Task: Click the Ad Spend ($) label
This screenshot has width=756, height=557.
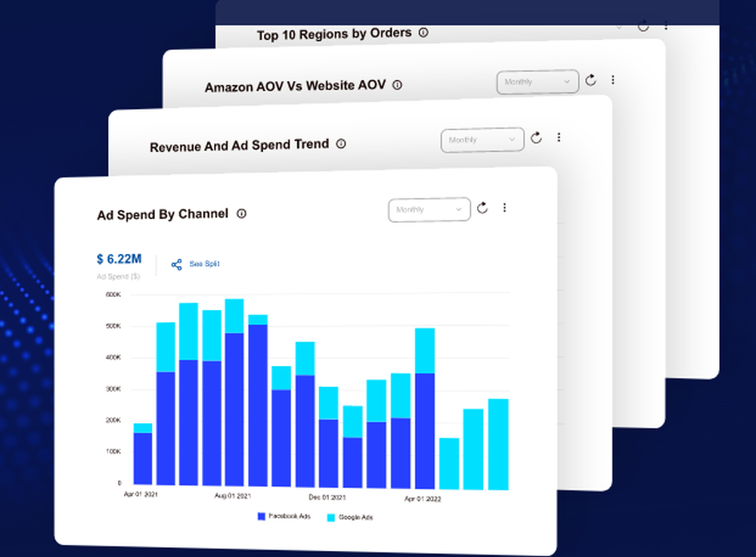Action: [118, 277]
